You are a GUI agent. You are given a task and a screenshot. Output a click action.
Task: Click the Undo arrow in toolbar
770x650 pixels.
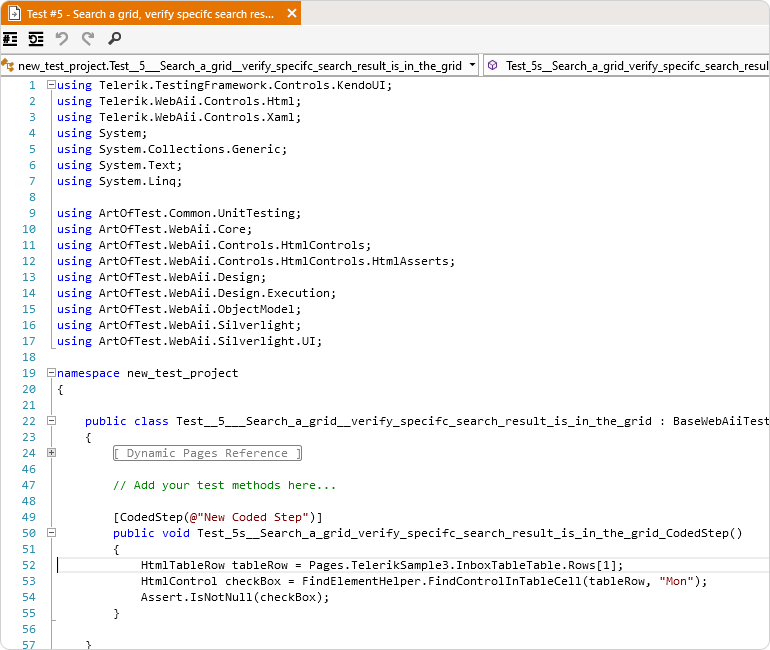(62, 39)
